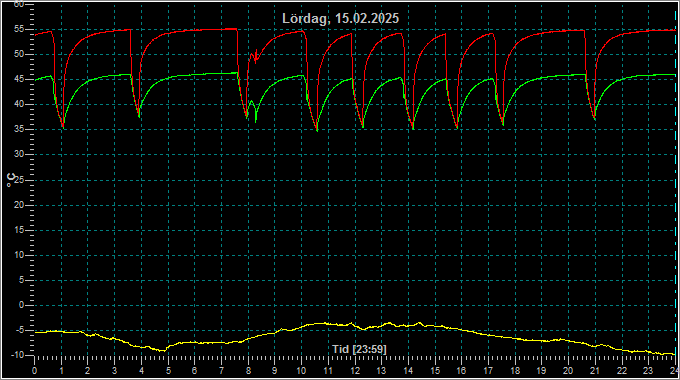Click the 45 value on the temperature axis
The width and height of the screenshot is (680, 380).
point(19,79)
